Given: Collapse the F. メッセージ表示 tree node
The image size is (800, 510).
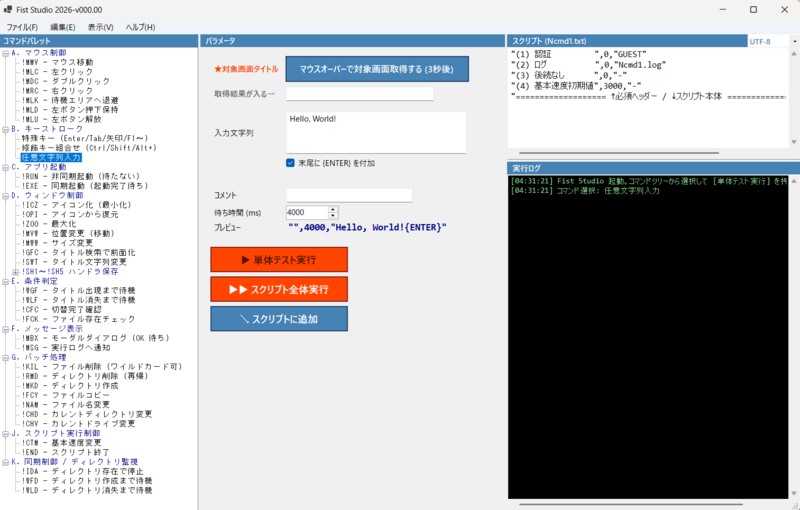Looking at the screenshot, I should coord(6,329).
